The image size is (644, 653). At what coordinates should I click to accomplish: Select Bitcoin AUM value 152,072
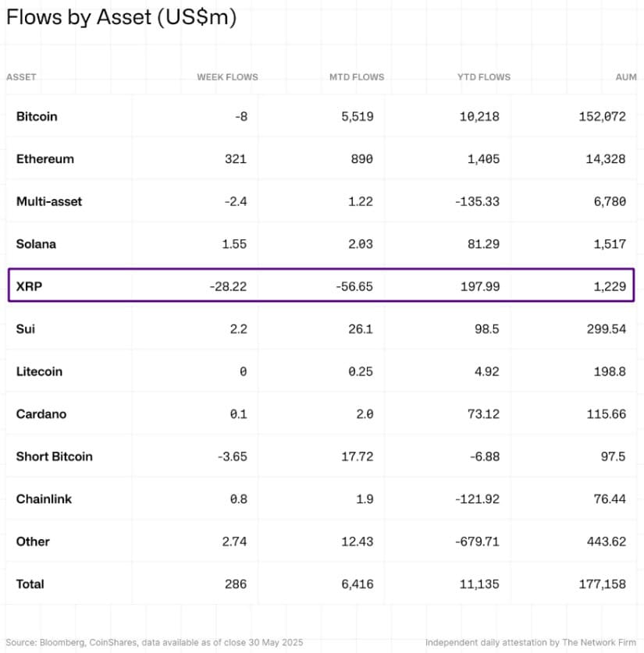click(603, 116)
